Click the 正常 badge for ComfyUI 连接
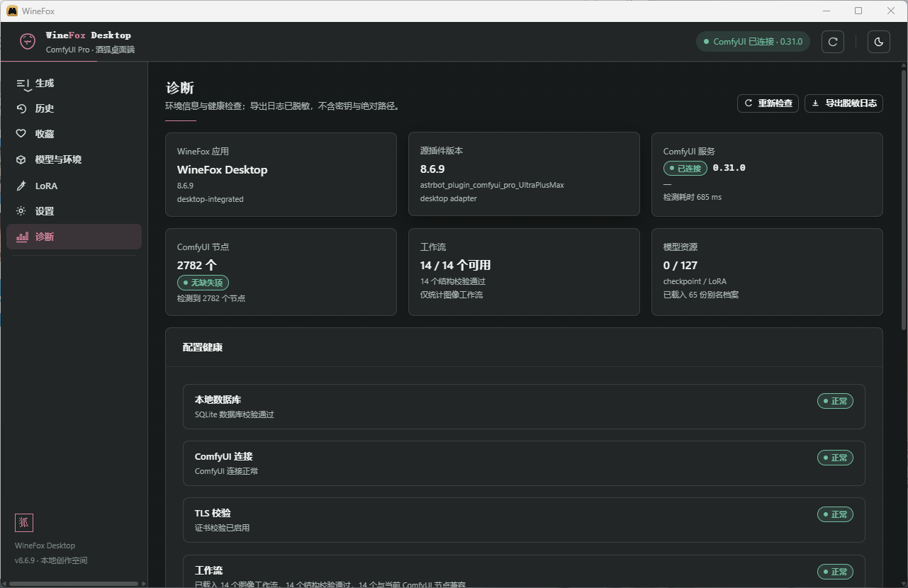Viewport: 908px width, 588px height. coord(835,458)
